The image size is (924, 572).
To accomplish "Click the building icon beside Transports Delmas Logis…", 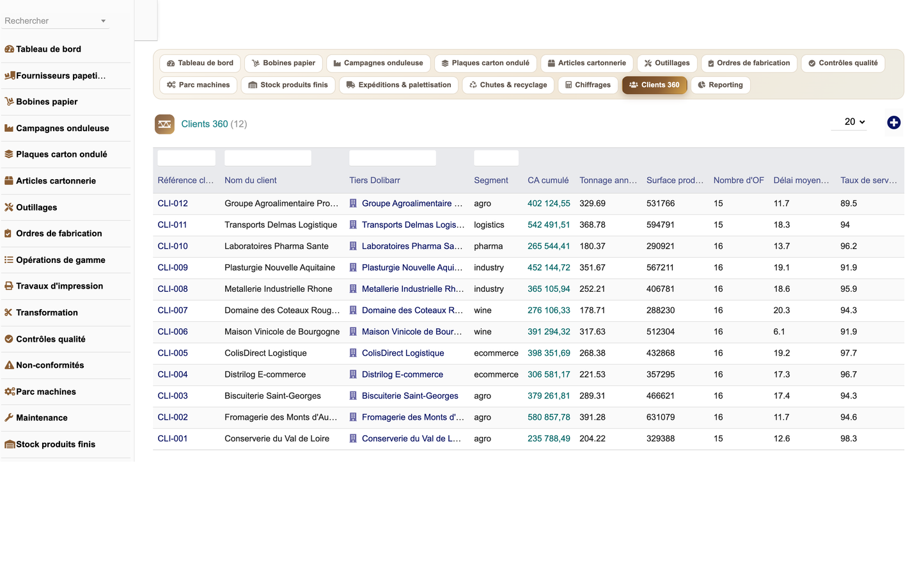I will (x=353, y=225).
